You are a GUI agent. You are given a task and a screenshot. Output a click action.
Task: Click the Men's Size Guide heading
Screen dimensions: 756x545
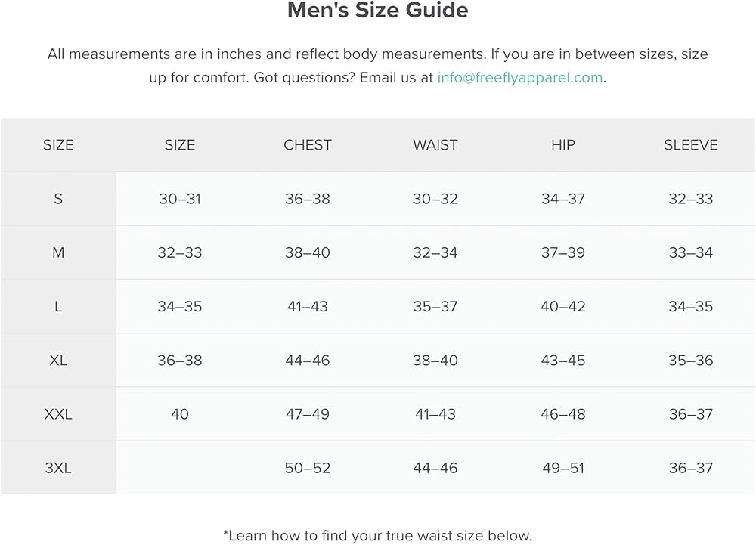click(x=378, y=11)
